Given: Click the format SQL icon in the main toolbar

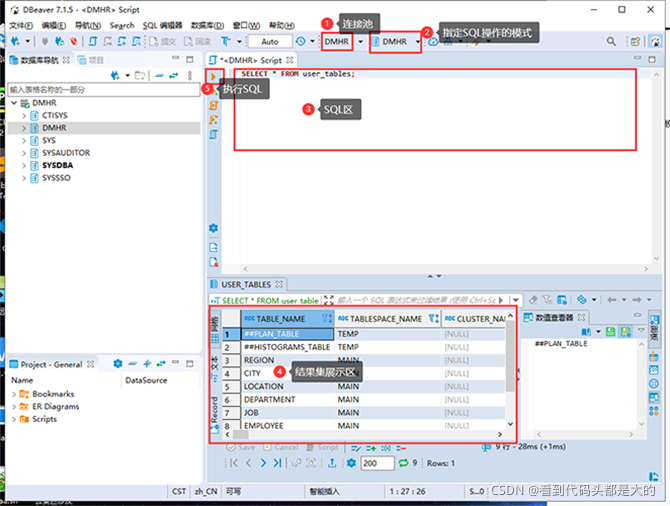Looking at the screenshot, I should click(226, 41).
